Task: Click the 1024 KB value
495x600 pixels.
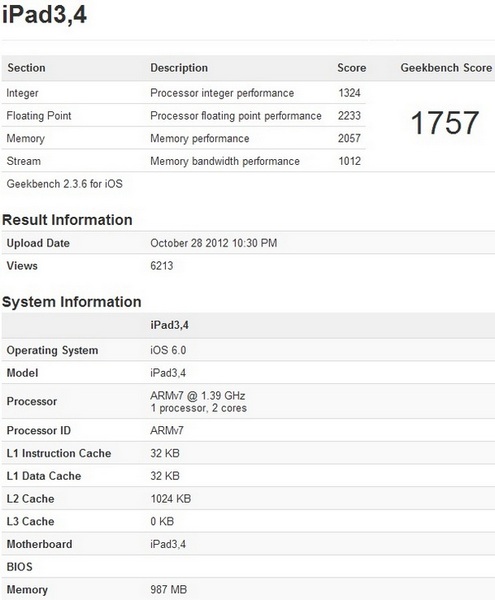Action: click(171, 499)
